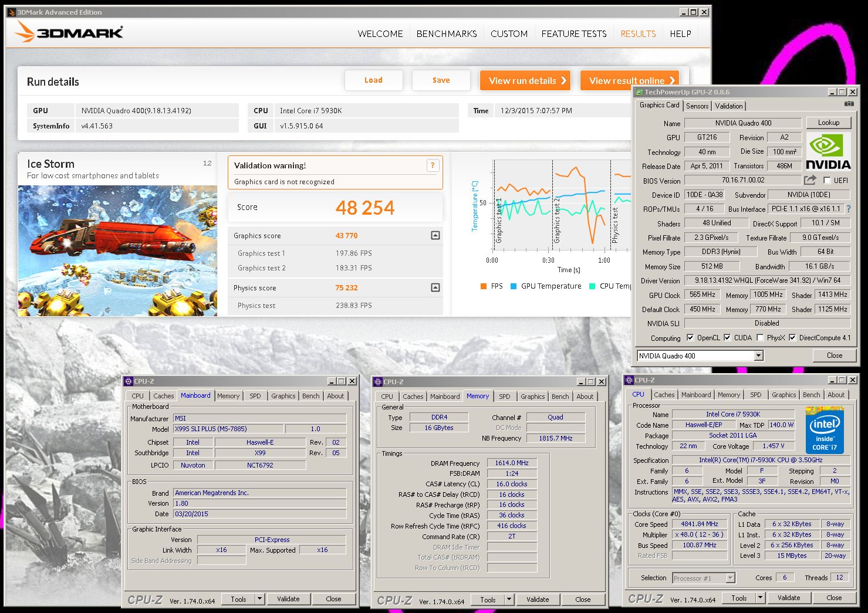Click the Intel Core i7 logo badge
This screenshot has width=868, height=613.
tap(825, 431)
